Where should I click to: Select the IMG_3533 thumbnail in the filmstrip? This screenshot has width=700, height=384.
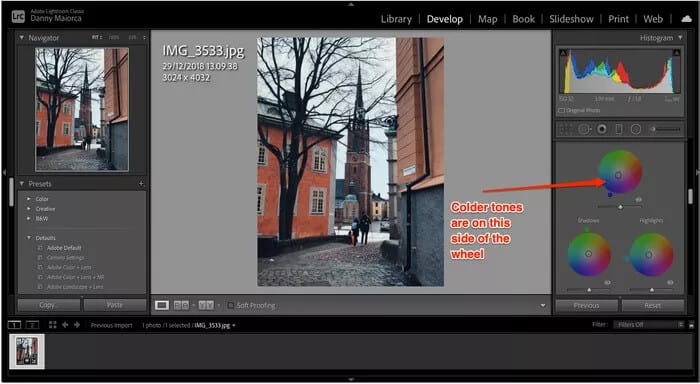(x=27, y=351)
